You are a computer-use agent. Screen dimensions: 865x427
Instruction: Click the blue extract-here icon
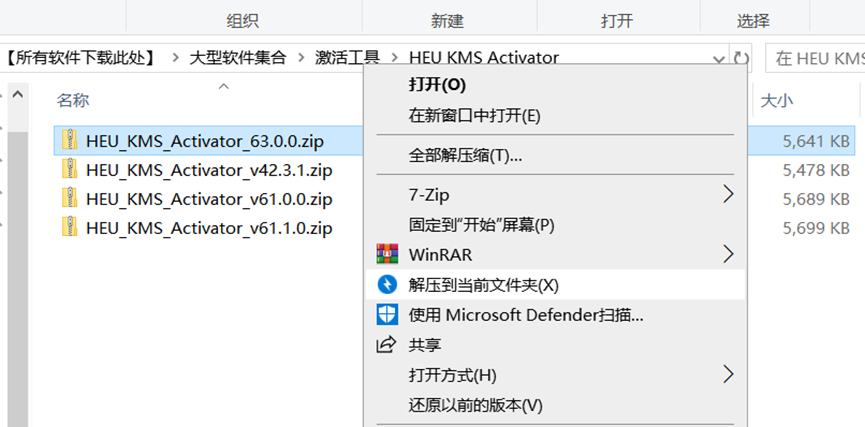(x=387, y=285)
